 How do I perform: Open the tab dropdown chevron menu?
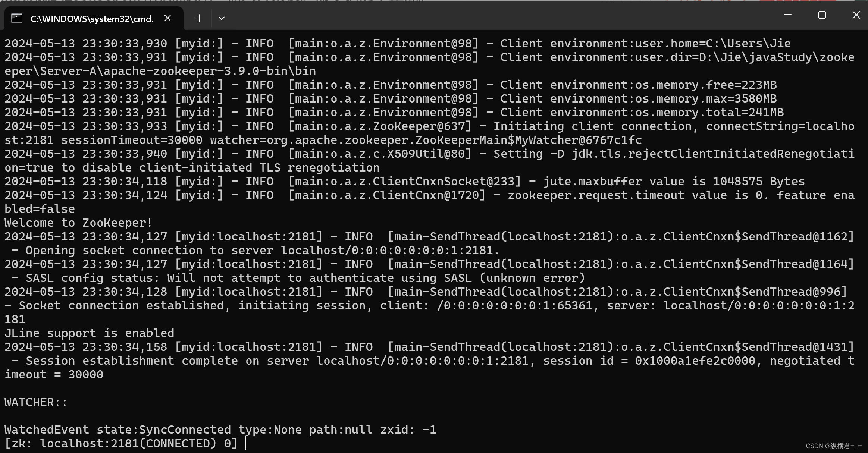pyautogui.click(x=222, y=18)
